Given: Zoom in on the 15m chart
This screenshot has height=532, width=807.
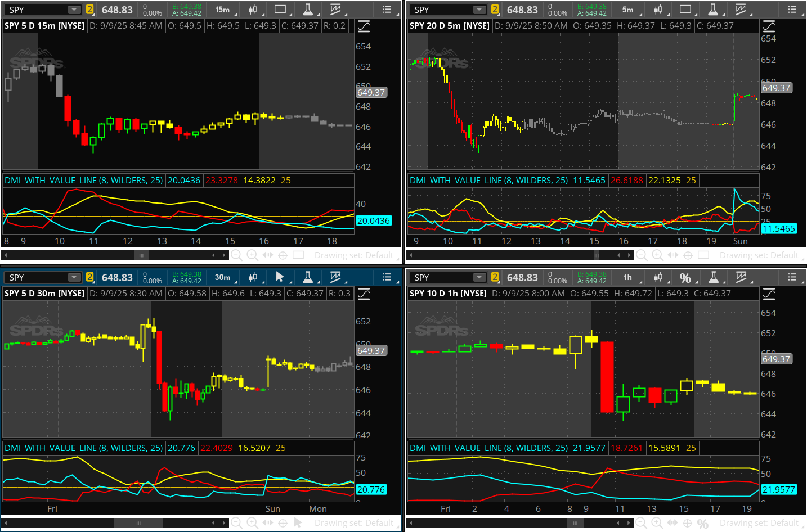Looking at the screenshot, I should (253, 255).
